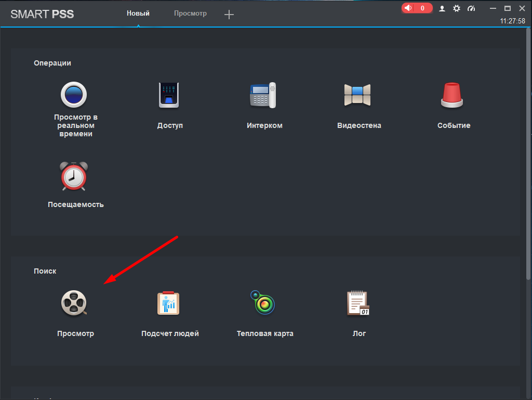Click the SMART PSS logo

point(42,14)
